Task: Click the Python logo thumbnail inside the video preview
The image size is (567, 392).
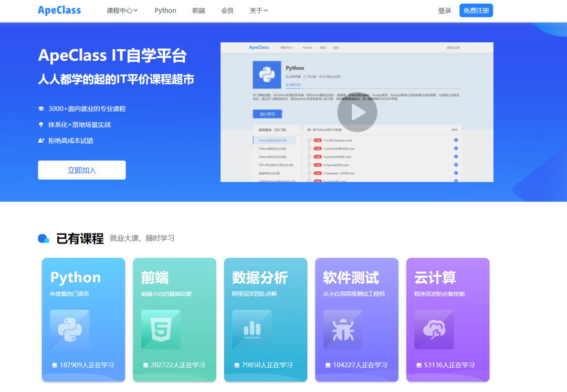Action: [x=267, y=75]
